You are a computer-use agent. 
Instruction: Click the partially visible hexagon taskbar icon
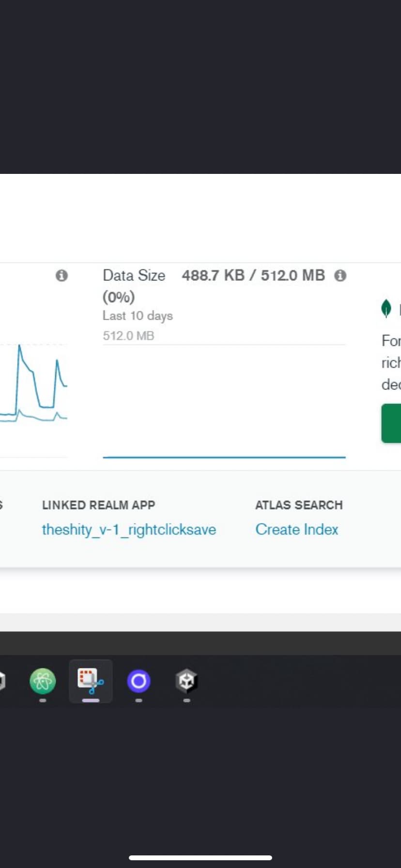pos(2,681)
